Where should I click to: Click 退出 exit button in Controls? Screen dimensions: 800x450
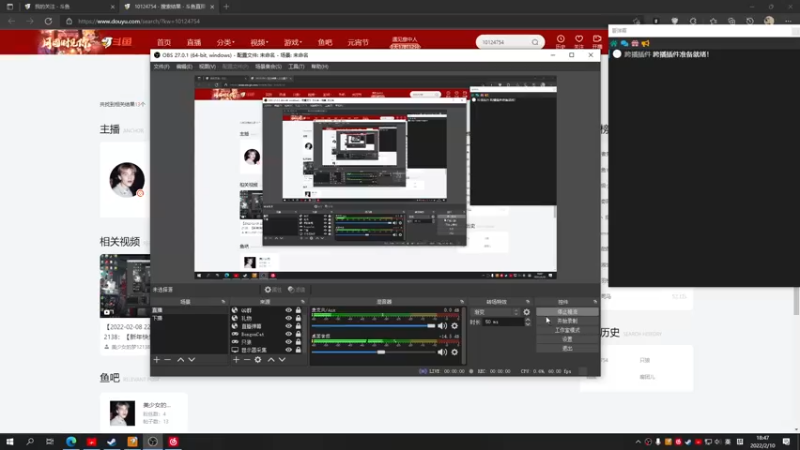coord(567,348)
